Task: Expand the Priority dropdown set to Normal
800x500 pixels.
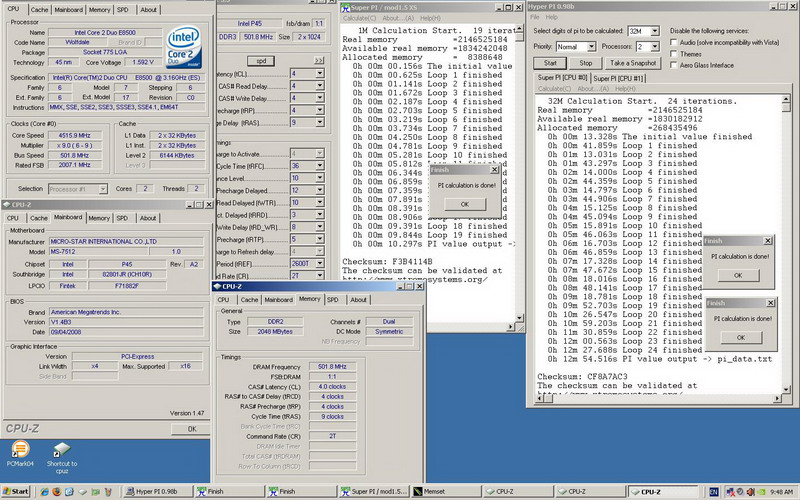Action: 577,47
